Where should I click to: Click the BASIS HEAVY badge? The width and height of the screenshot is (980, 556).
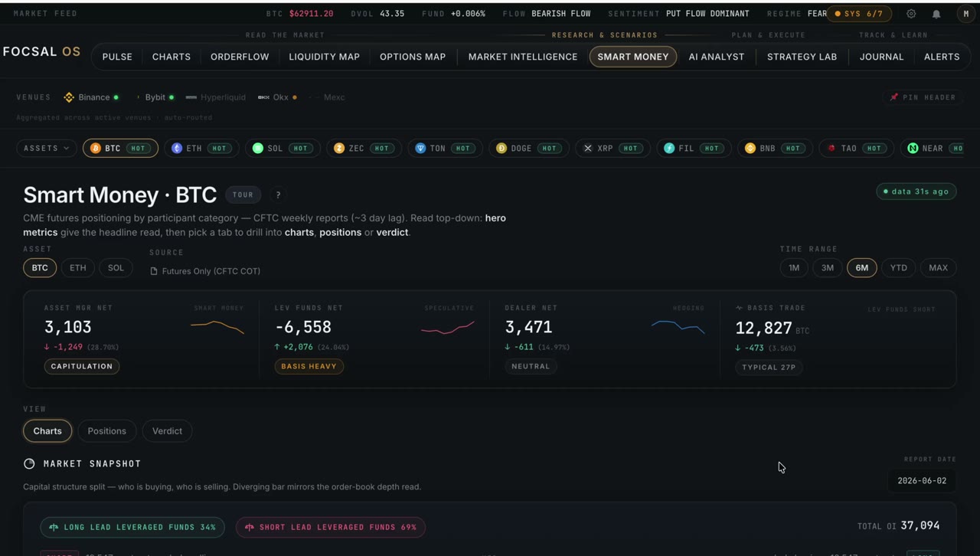click(309, 366)
